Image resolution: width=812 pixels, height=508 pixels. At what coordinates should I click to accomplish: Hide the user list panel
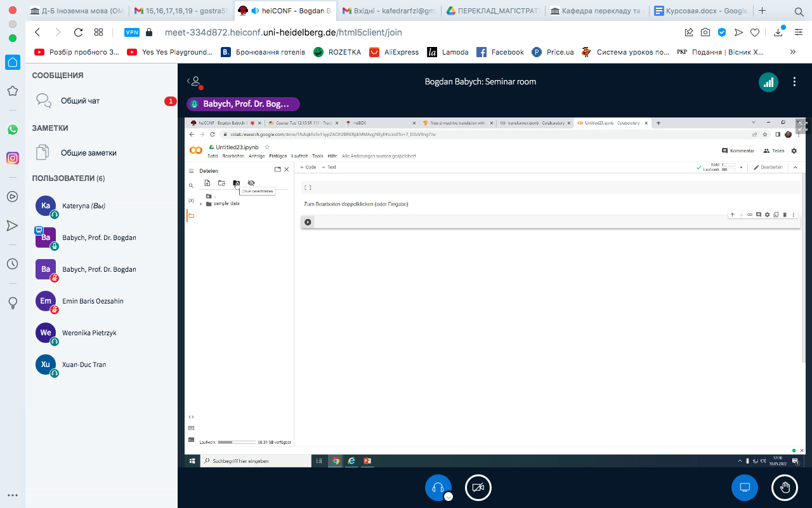pos(194,81)
